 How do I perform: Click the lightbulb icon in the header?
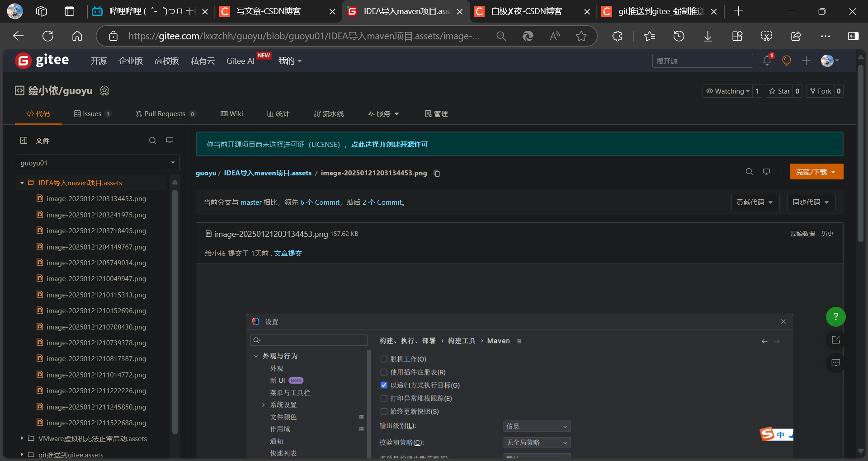coord(786,61)
